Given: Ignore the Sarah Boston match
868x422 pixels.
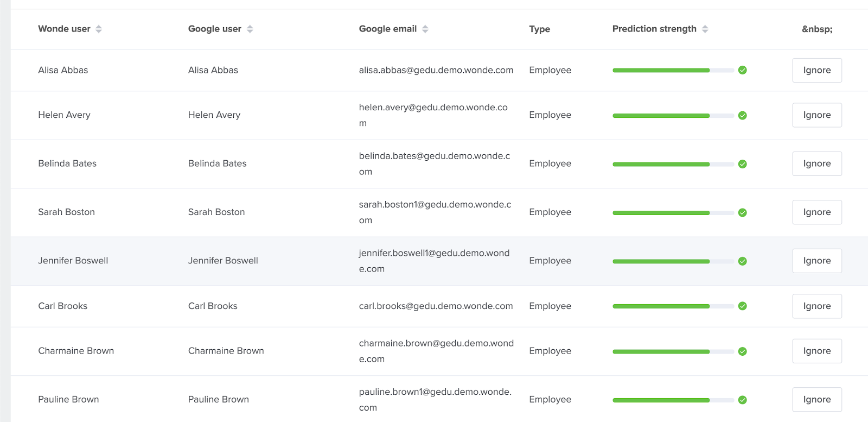Looking at the screenshot, I should click(x=817, y=212).
